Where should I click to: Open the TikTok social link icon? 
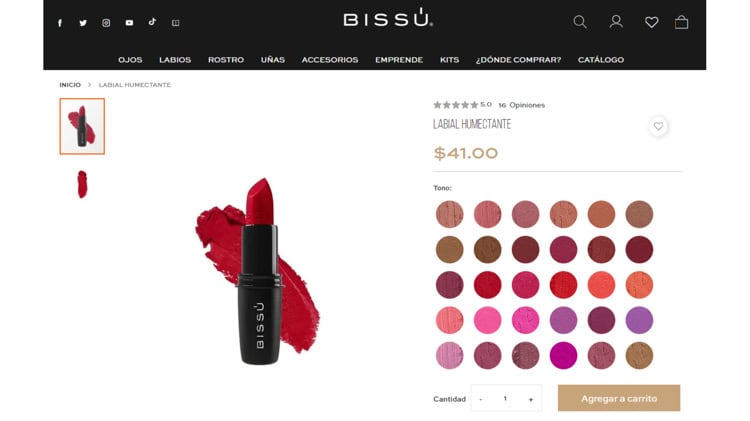[152, 22]
